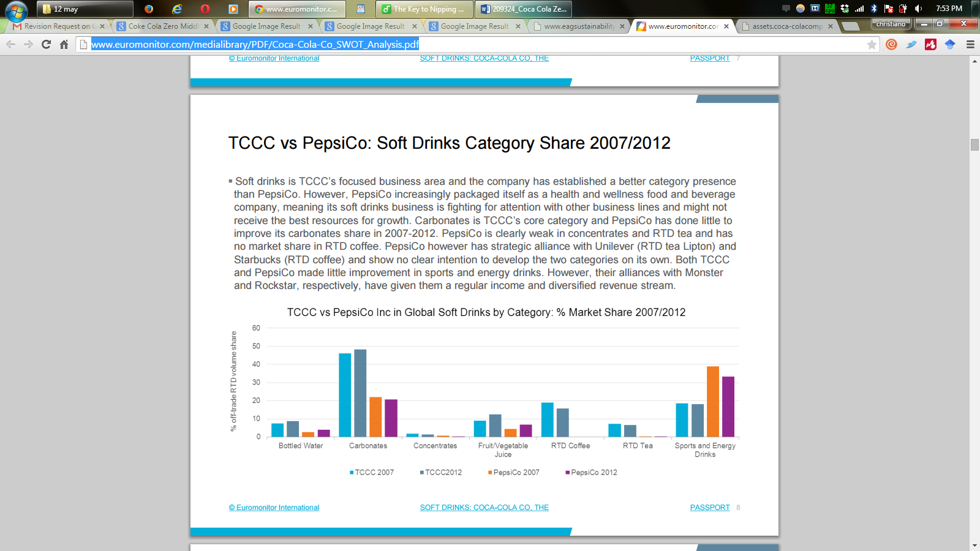Image resolution: width=980 pixels, height=551 pixels.
Task: Close the assets.coca-colacomp tab
Action: (831, 26)
